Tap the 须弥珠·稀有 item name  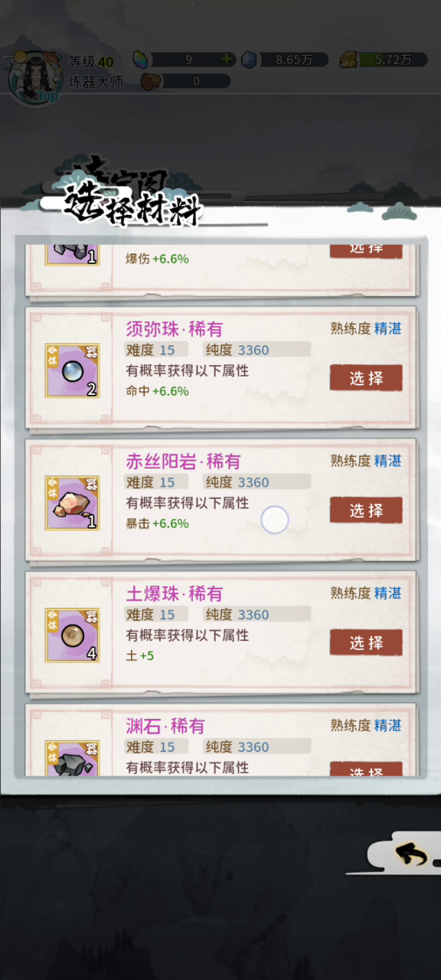click(x=175, y=328)
